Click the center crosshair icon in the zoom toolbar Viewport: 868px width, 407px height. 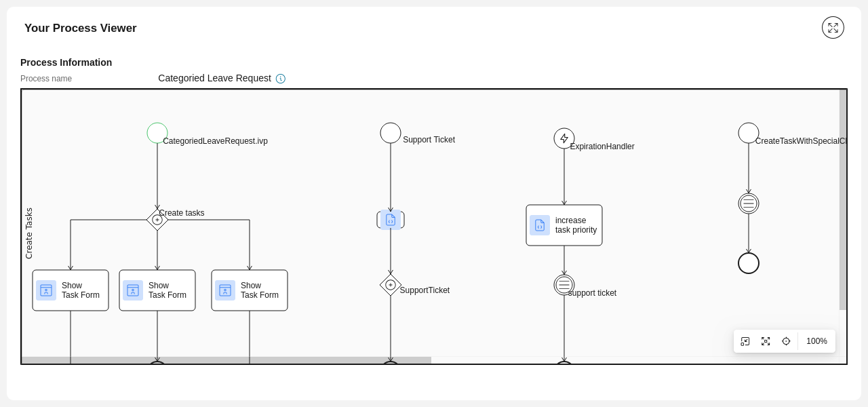click(786, 341)
